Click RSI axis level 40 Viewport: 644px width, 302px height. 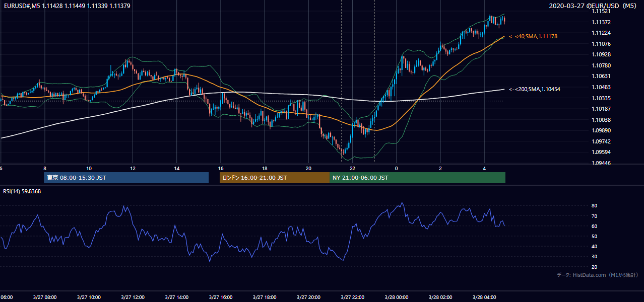[594, 246]
